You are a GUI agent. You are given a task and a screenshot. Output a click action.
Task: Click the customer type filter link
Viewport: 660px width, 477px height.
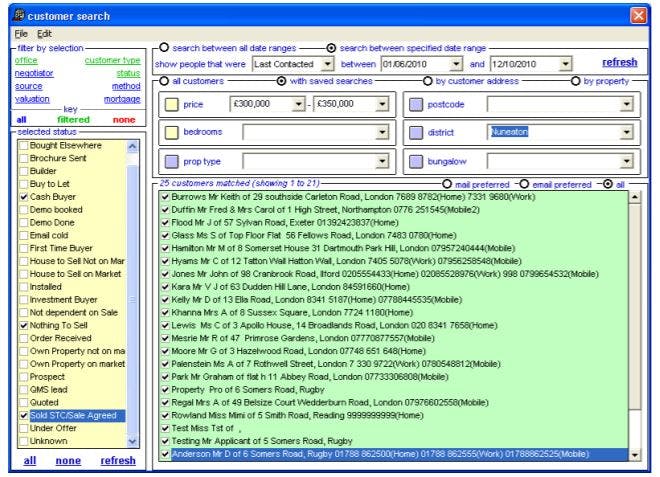(112, 60)
